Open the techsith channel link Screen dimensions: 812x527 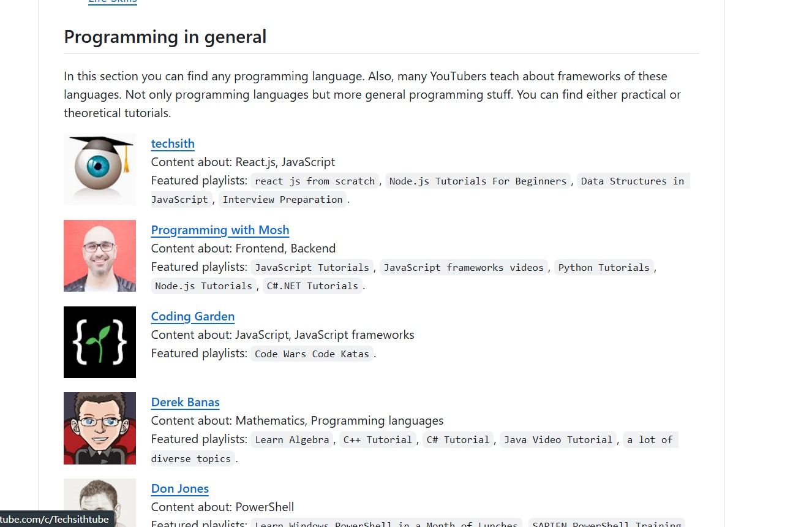(173, 143)
